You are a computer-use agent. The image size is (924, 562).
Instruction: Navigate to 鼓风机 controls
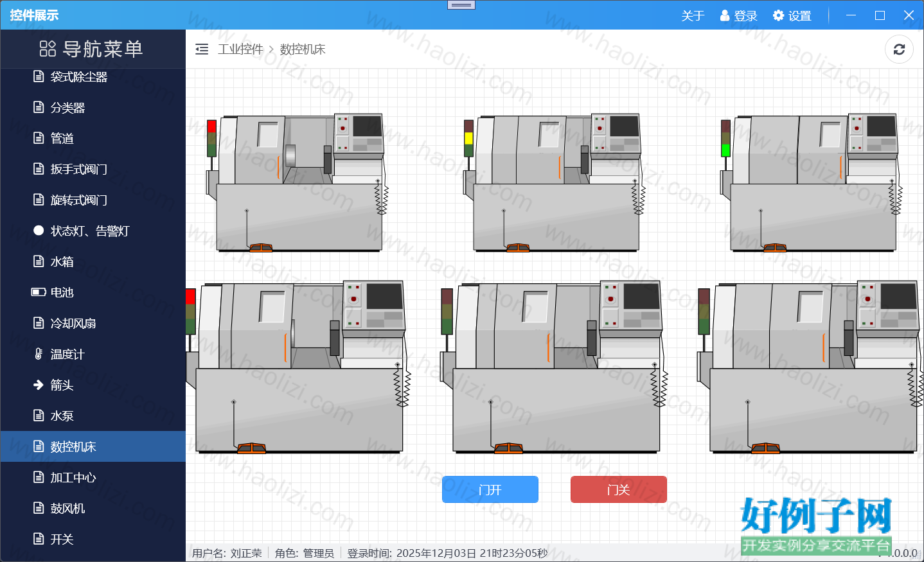[x=93, y=508]
